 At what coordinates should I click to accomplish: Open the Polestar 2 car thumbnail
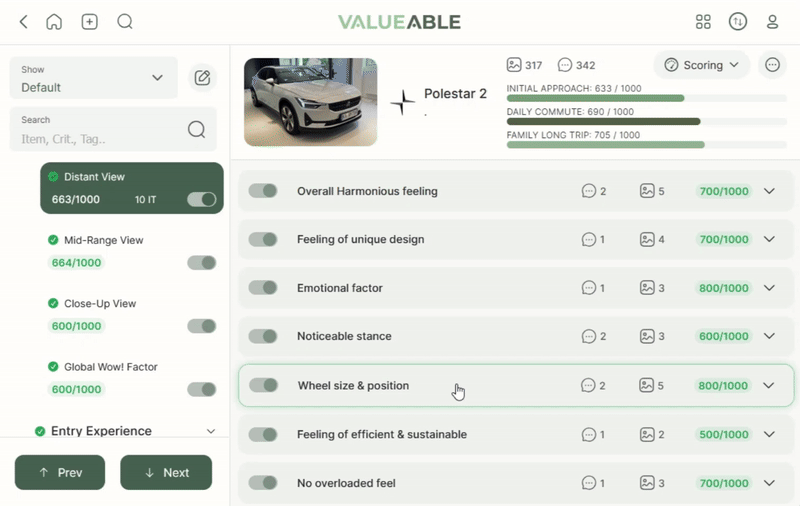[x=310, y=102]
